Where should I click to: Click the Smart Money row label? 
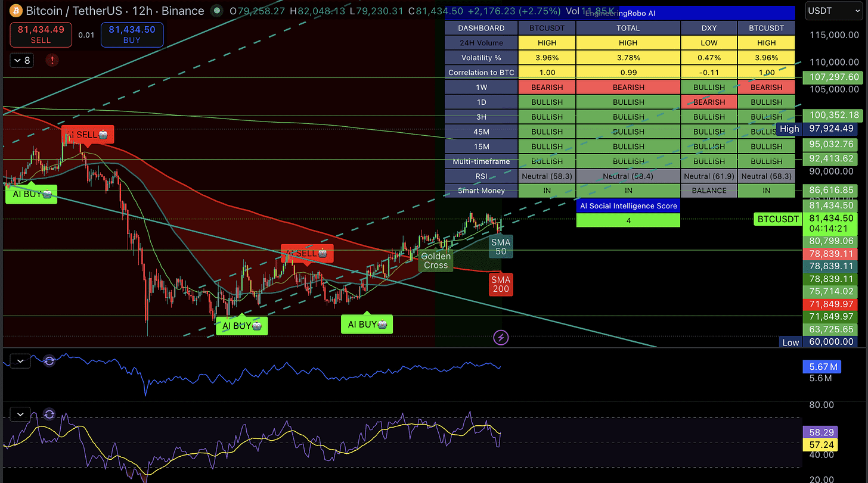coord(481,191)
